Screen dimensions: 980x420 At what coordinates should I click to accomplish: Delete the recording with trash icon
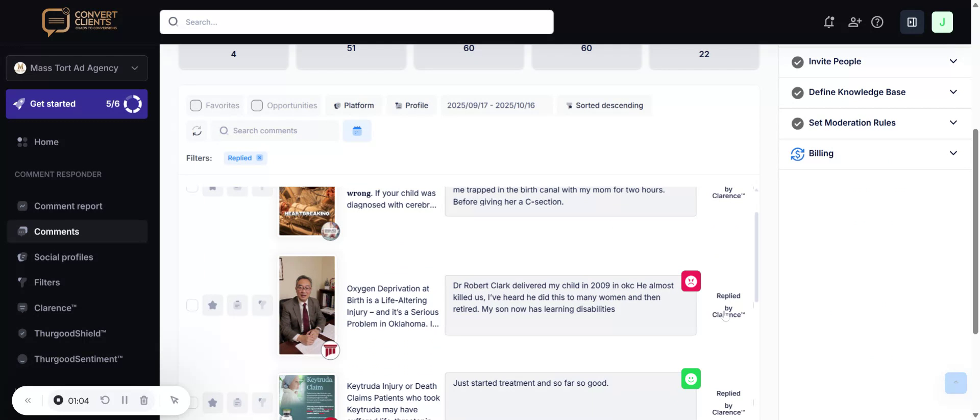click(x=144, y=400)
